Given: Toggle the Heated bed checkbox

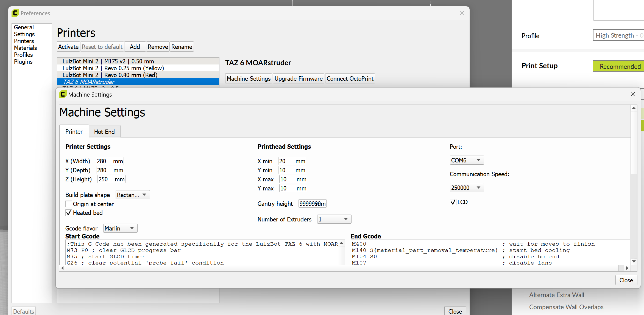Looking at the screenshot, I should (x=69, y=213).
